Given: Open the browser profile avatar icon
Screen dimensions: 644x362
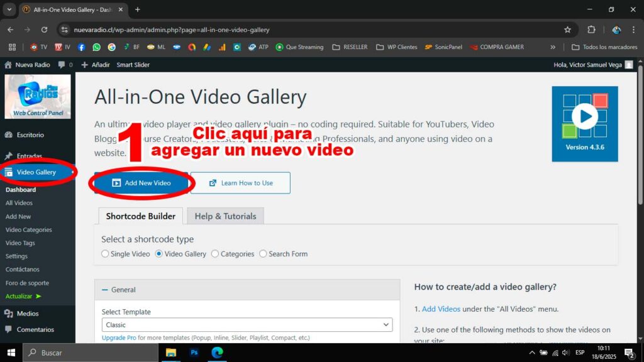Looking at the screenshot, I should [x=616, y=30].
